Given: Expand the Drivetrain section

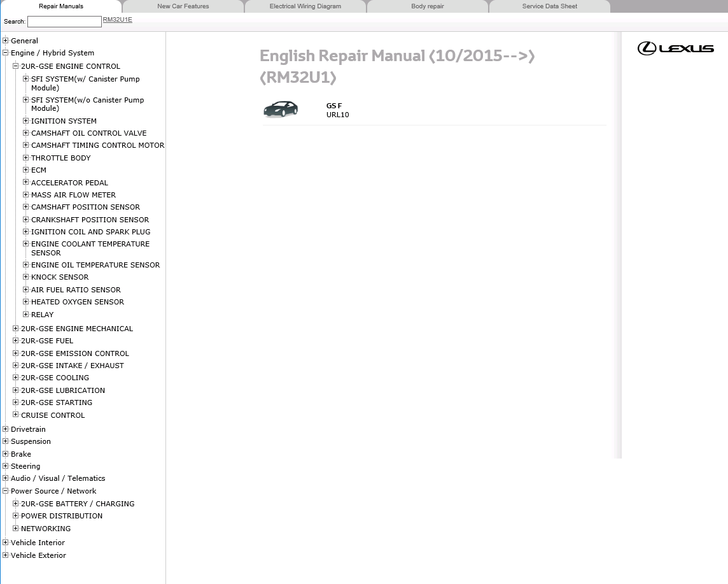Looking at the screenshot, I should [x=6, y=429].
